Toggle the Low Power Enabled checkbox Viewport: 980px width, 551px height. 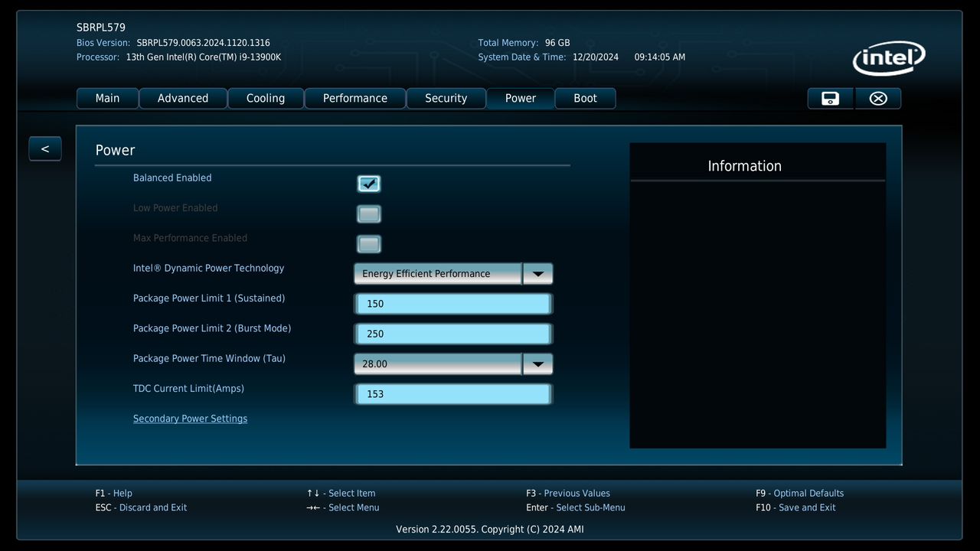point(369,214)
